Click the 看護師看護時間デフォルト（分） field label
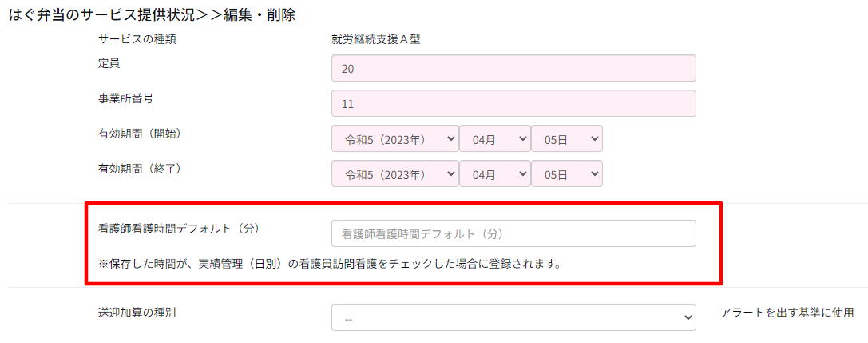Viewport: 868px width, 343px height. 180,228
